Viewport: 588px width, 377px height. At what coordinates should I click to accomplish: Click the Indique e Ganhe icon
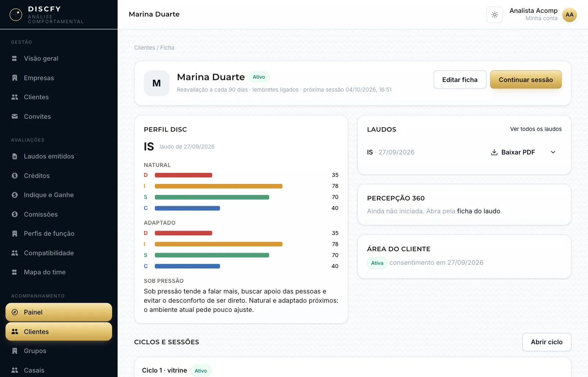[15, 195]
